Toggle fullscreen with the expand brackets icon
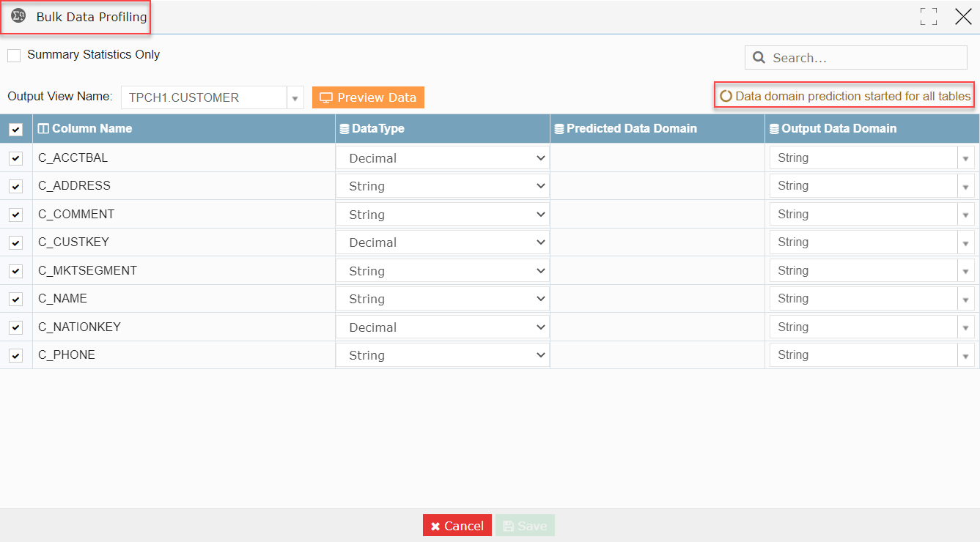This screenshot has height=542, width=980. 929,17
